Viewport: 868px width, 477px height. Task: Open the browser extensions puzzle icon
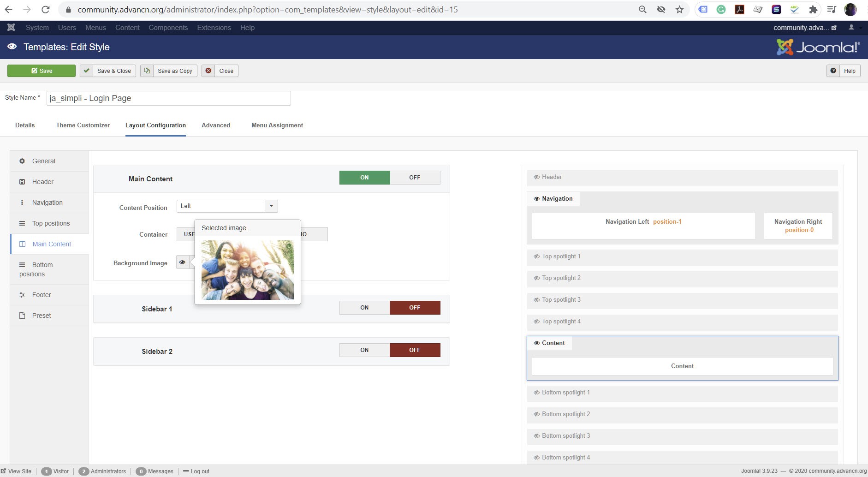[813, 10]
